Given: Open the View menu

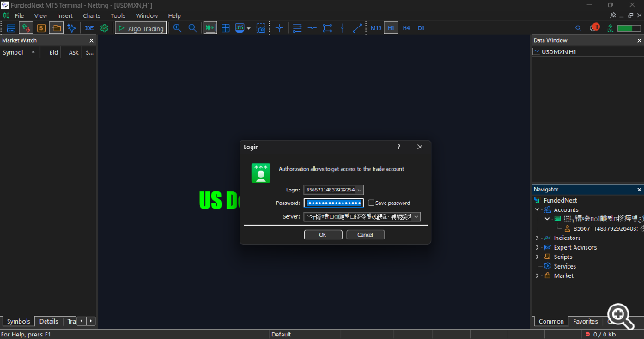Looking at the screenshot, I should pyautogui.click(x=40, y=15).
